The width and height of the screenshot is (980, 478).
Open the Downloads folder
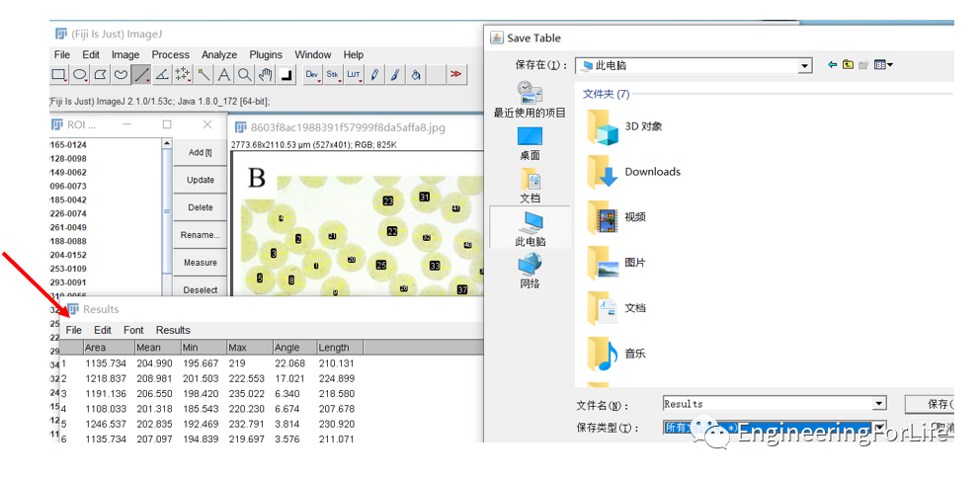pos(634,172)
